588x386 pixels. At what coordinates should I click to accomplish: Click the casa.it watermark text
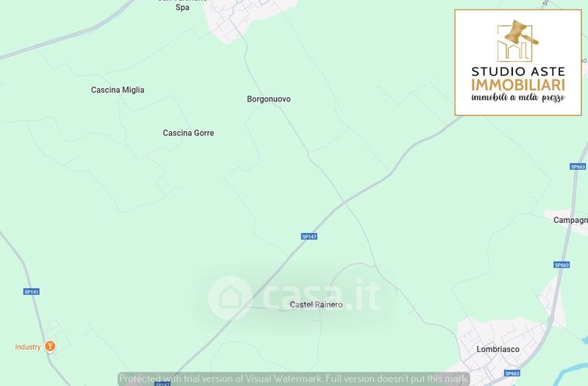coord(322,296)
